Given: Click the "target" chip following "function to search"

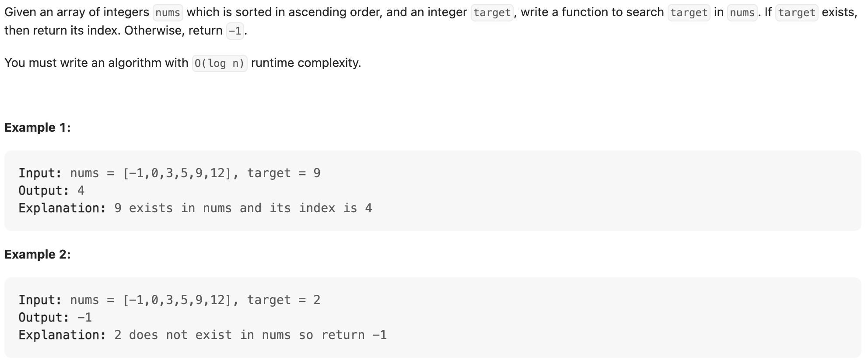Looking at the screenshot, I should tap(689, 13).
